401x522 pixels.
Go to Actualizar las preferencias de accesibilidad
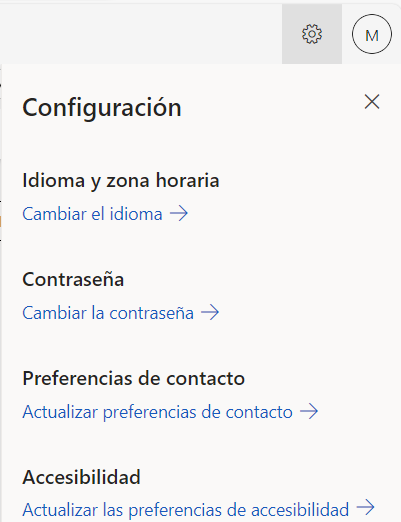(x=186, y=510)
